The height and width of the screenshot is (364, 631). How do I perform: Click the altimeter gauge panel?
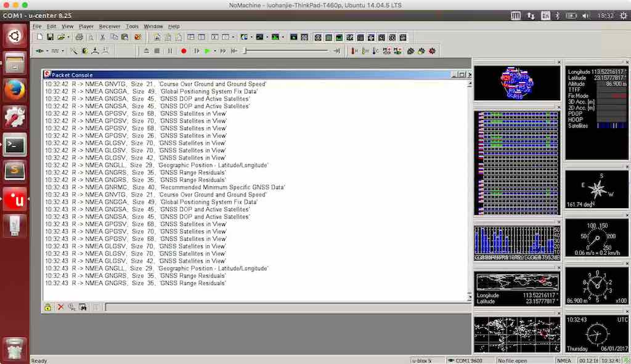pyautogui.click(x=596, y=286)
